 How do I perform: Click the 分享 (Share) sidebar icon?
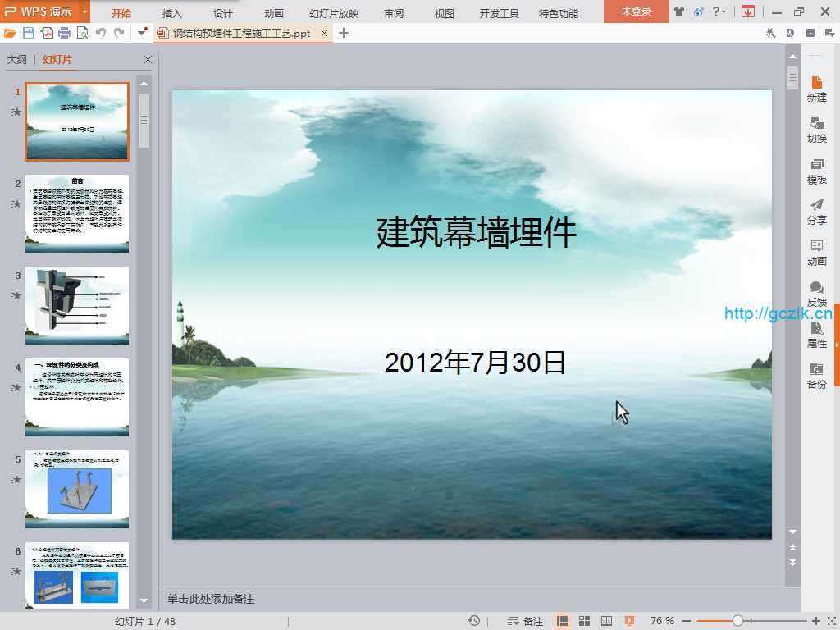click(x=816, y=212)
